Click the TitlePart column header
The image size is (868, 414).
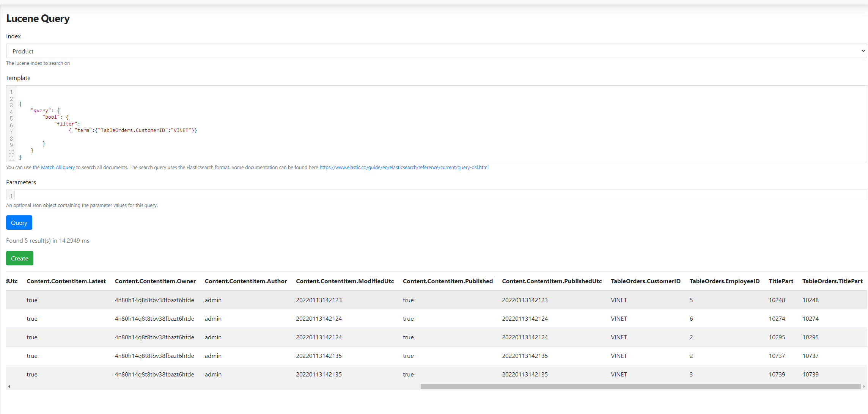pos(782,281)
